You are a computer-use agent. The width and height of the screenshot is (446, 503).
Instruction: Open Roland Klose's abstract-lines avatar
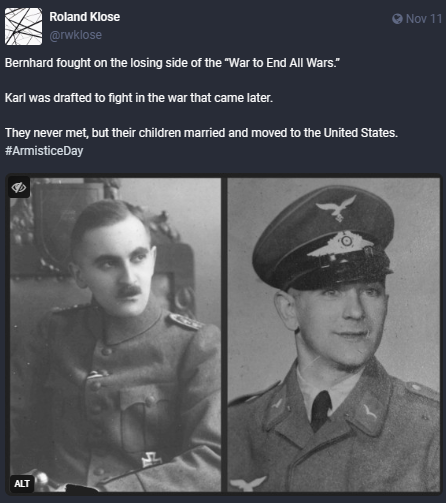click(x=23, y=27)
